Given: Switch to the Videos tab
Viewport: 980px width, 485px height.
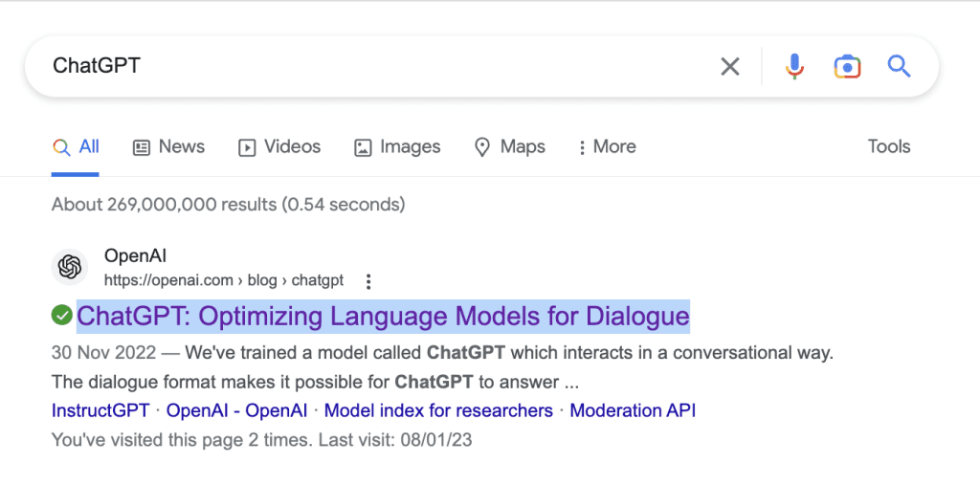Looking at the screenshot, I should (279, 147).
